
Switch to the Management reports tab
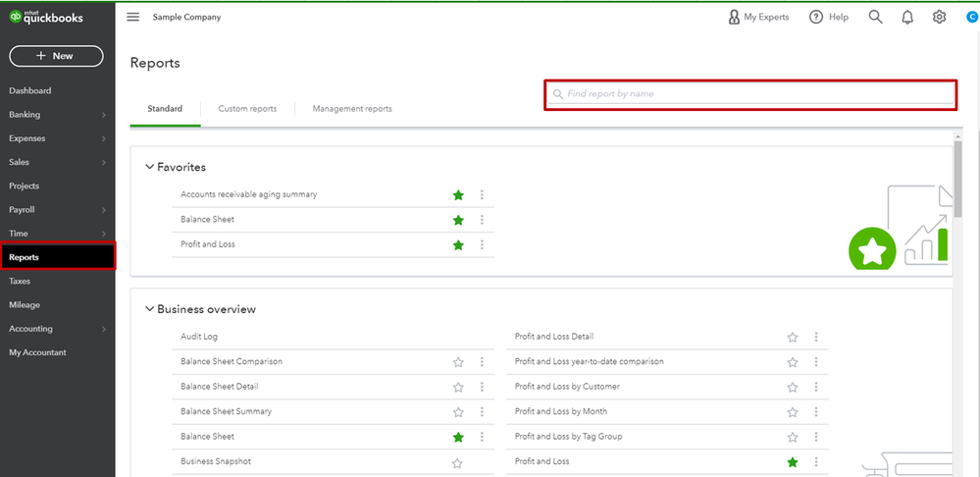click(x=352, y=109)
